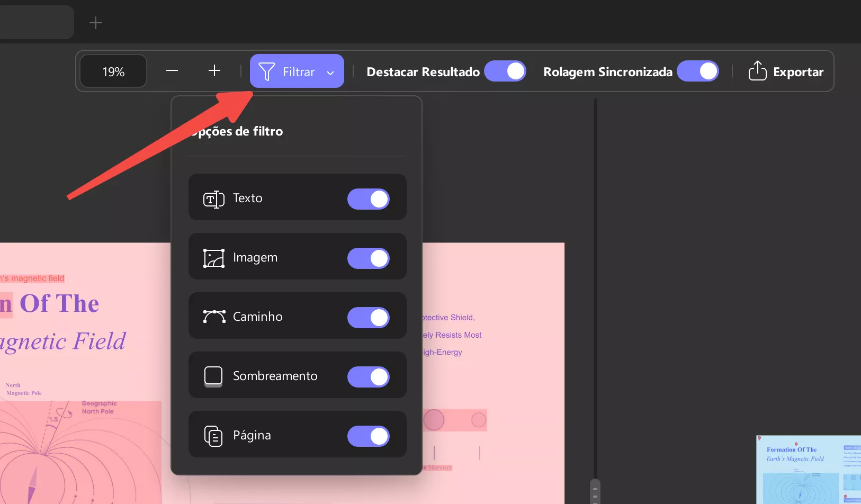Viewport: 861px width, 504px height.
Task: Zoom out with the minus icon
Action: pyautogui.click(x=172, y=70)
